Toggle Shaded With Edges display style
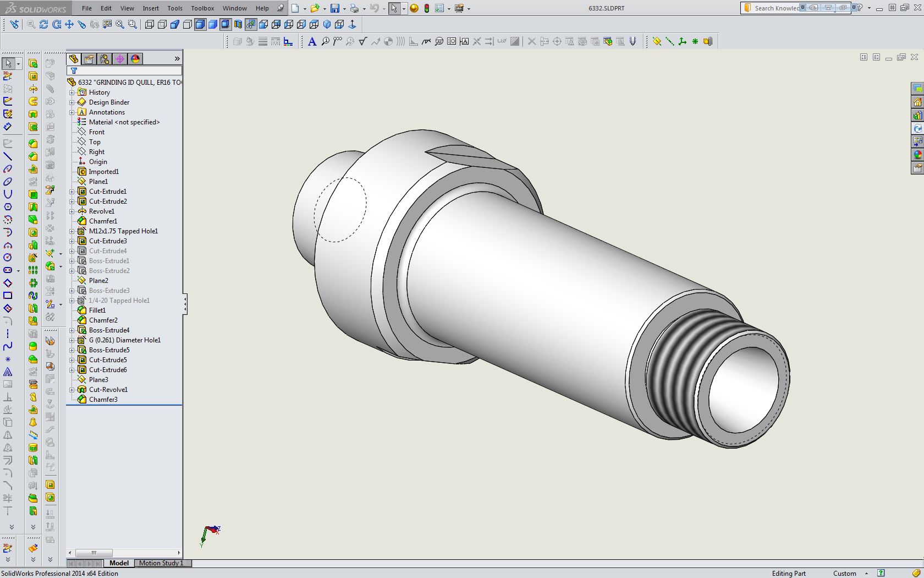The height and width of the screenshot is (578, 924). coord(200,24)
